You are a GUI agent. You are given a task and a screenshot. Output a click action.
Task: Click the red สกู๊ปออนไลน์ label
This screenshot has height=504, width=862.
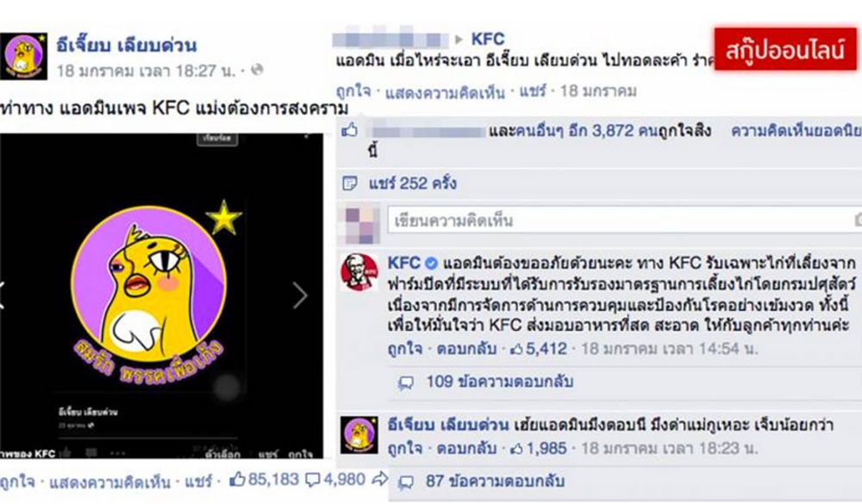[785, 49]
